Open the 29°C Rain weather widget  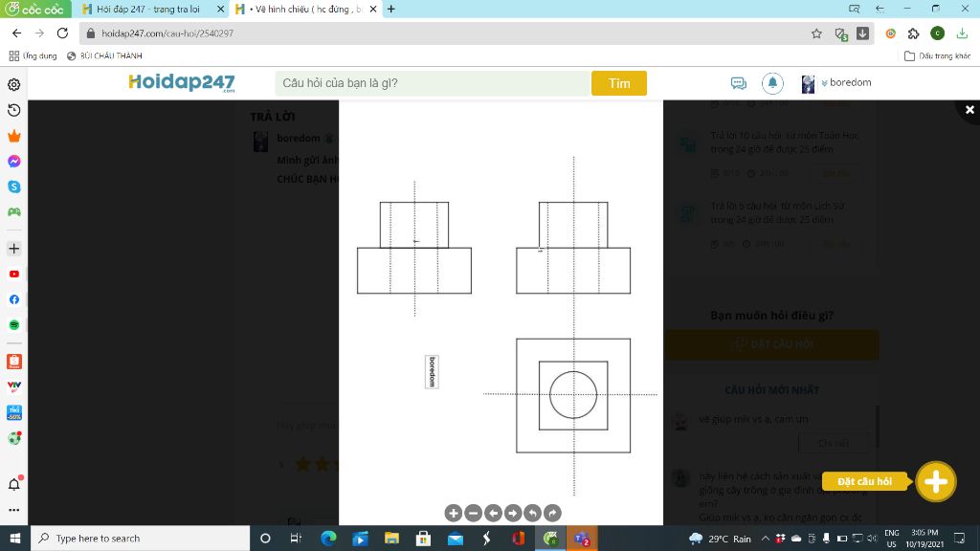tap(720, 538)
